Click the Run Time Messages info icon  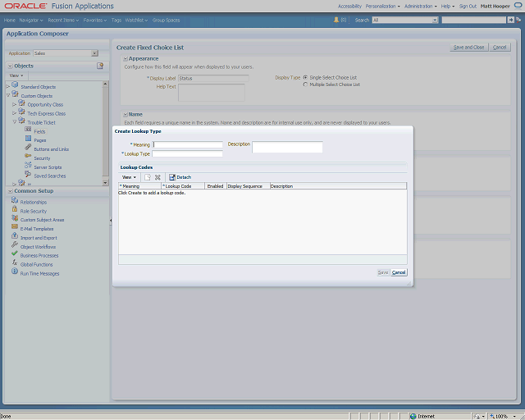(15, 272)
